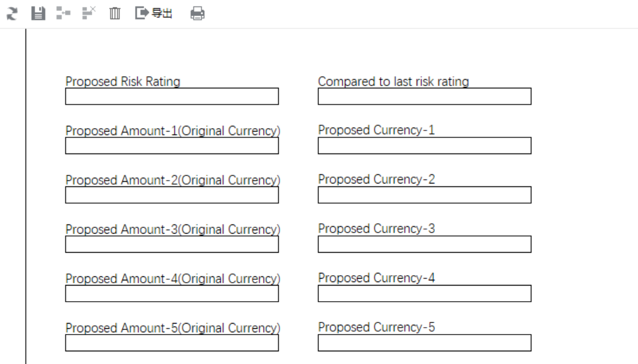This screenshot has width=638, height=364.
Task: Focus the Proposed Currency-5 input box
Action: coord(425,343)
